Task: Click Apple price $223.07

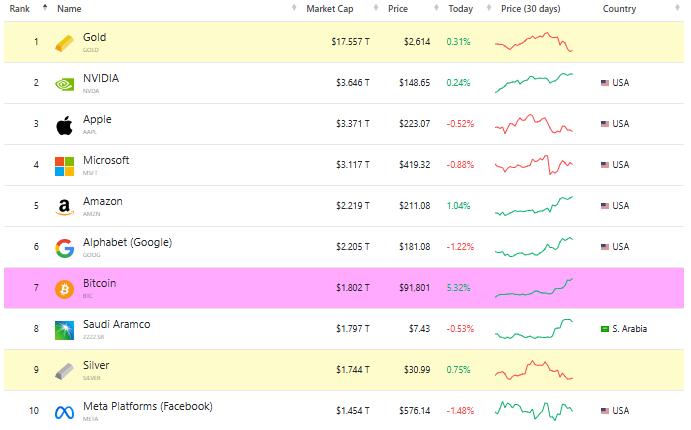Action: point(414,124)
